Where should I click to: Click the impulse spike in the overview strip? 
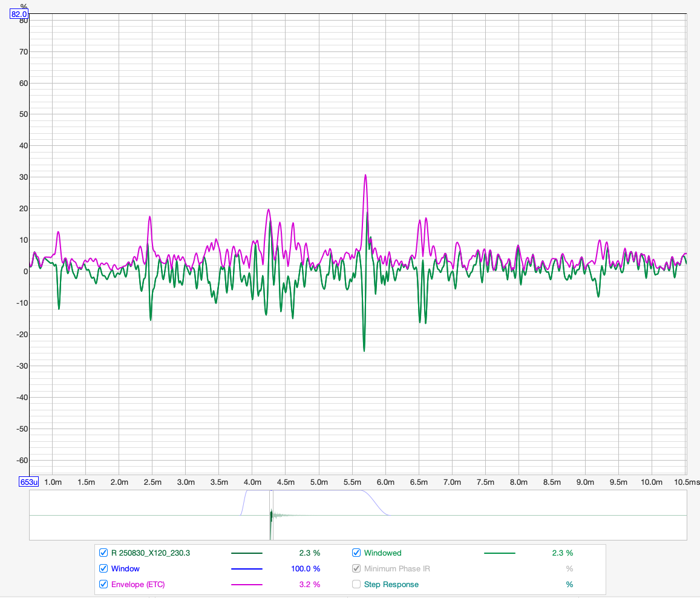click(x=270, y=516)
